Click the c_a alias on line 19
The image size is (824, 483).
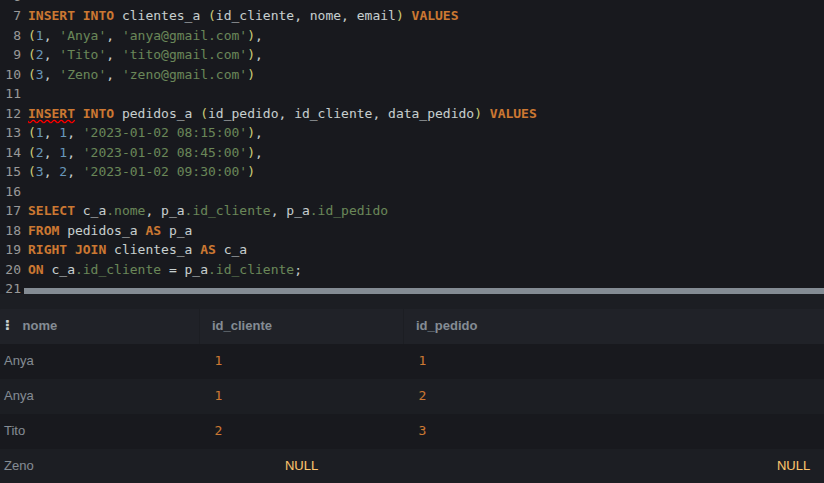235,250
